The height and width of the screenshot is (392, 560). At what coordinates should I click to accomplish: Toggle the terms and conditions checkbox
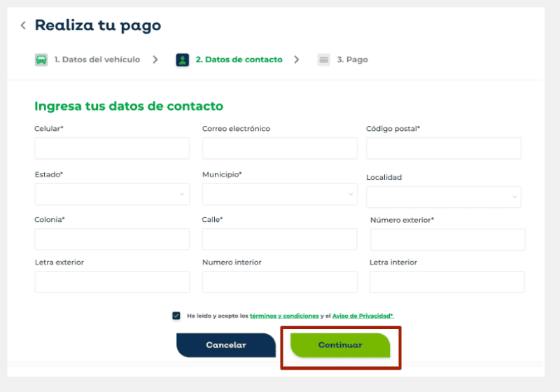click(x=176, y=316)
